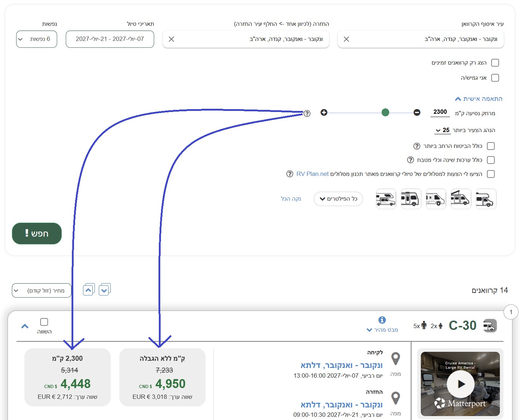Click the plus icon on distance slider
Screen dimensions: 520x420
(324, 113)
